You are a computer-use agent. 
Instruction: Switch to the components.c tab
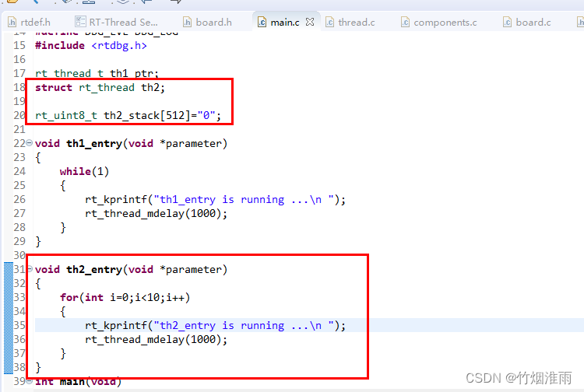point(438,23)
